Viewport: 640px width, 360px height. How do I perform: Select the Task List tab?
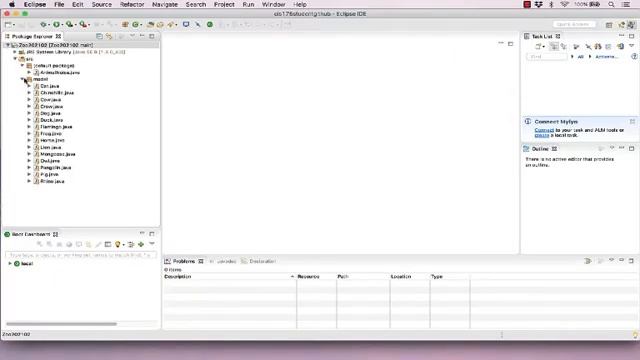coord(542,36)
